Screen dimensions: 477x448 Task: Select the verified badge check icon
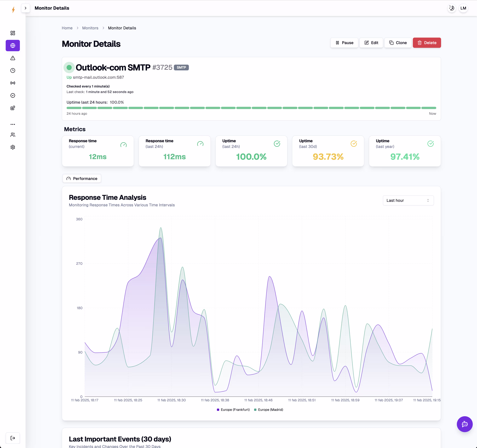[13, 95]
